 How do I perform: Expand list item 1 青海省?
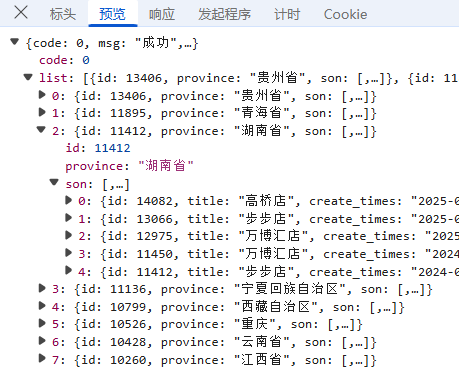pos(42,113)
